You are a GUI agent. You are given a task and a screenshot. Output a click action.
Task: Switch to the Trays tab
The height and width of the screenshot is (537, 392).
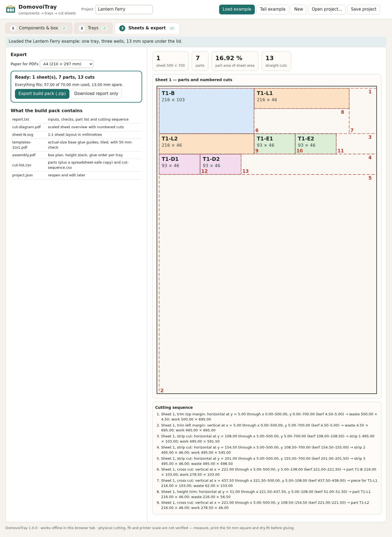point(93,28)
